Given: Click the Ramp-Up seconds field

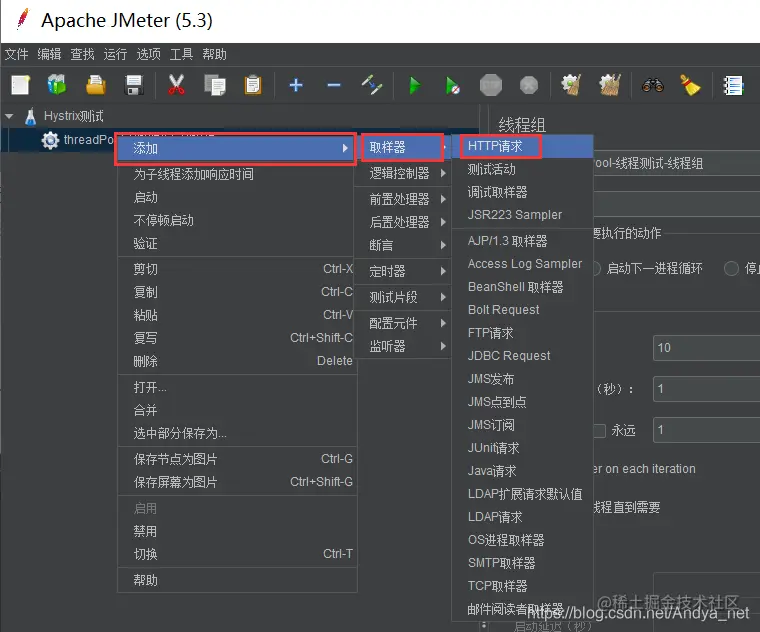Looking at the screenshot, I should click(x=707, y=389).
